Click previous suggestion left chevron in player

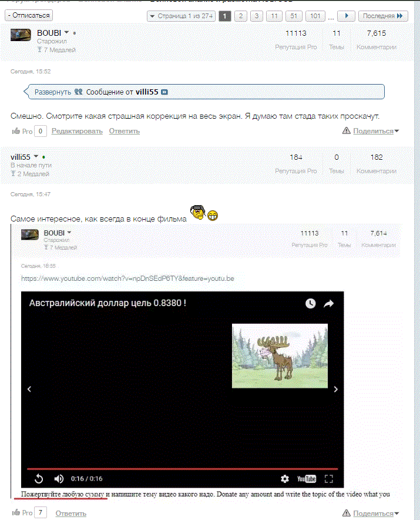click(29, 389)
